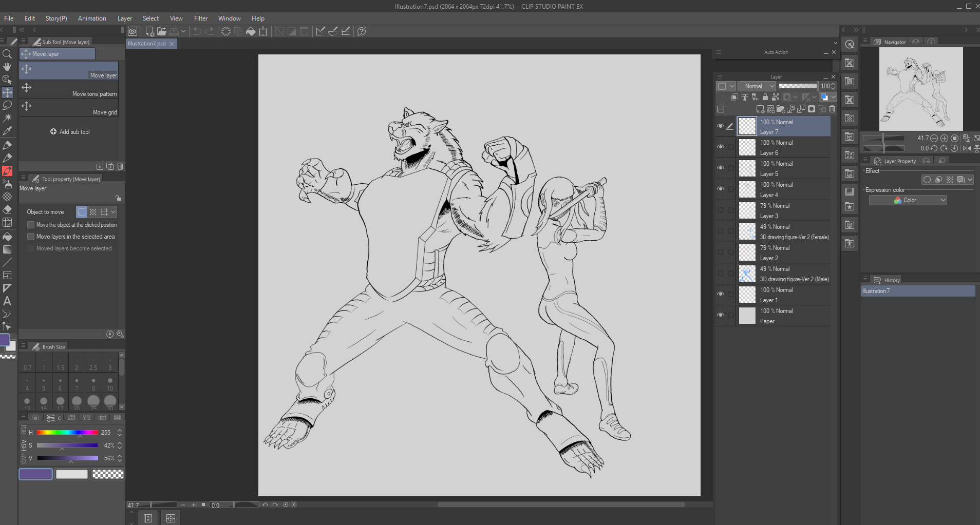The height and width of the screenshot is (525, 980).
Task: Pick the Eyedropper tool
Action: click(7, 131)
